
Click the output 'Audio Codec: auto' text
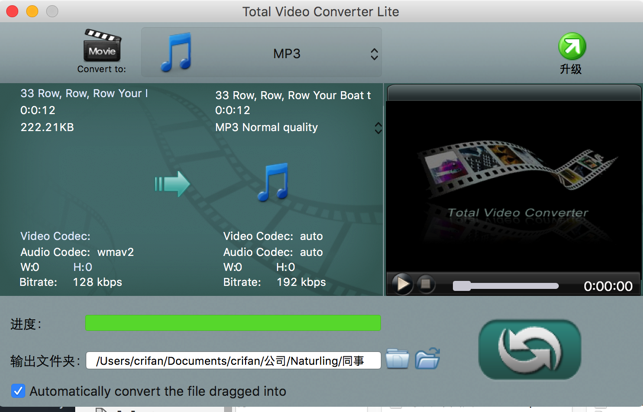[x=273, y=252]
